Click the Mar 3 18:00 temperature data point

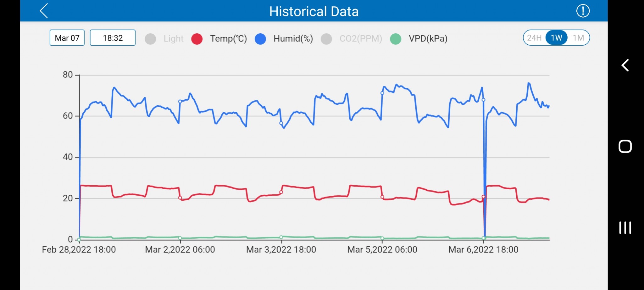coord(281,192)
